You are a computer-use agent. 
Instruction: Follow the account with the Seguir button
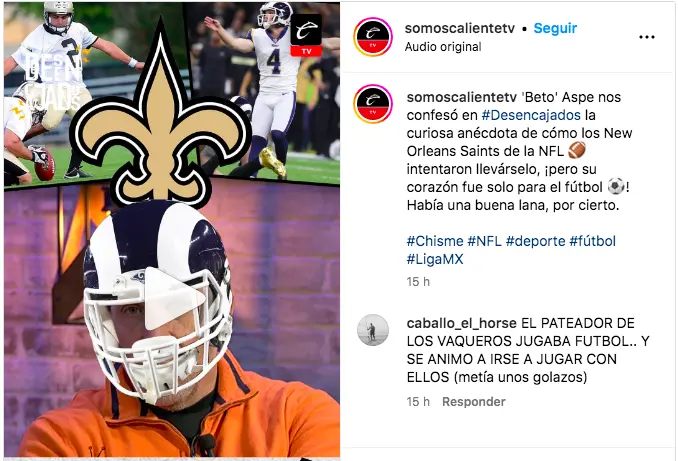[555, 28]
